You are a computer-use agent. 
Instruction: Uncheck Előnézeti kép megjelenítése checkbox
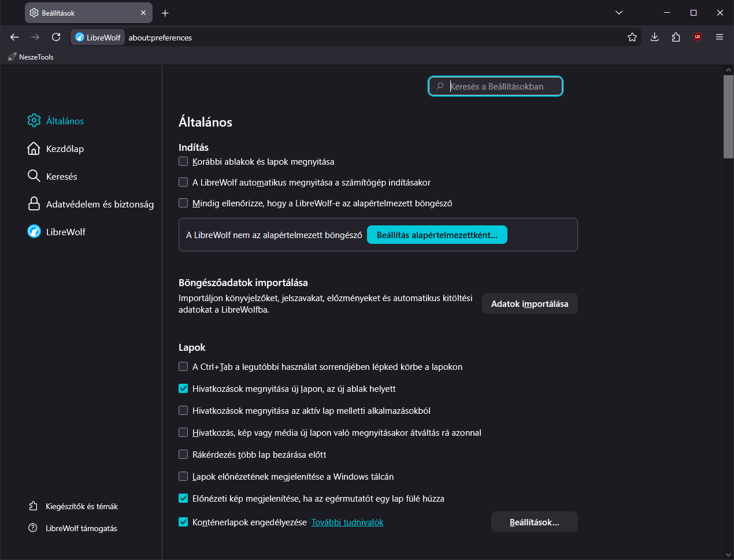coord(183,498)
